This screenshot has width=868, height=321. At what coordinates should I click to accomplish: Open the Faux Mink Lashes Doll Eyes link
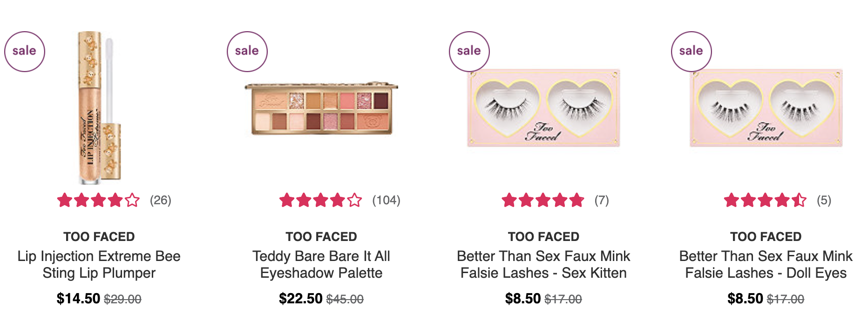point(766,264)
